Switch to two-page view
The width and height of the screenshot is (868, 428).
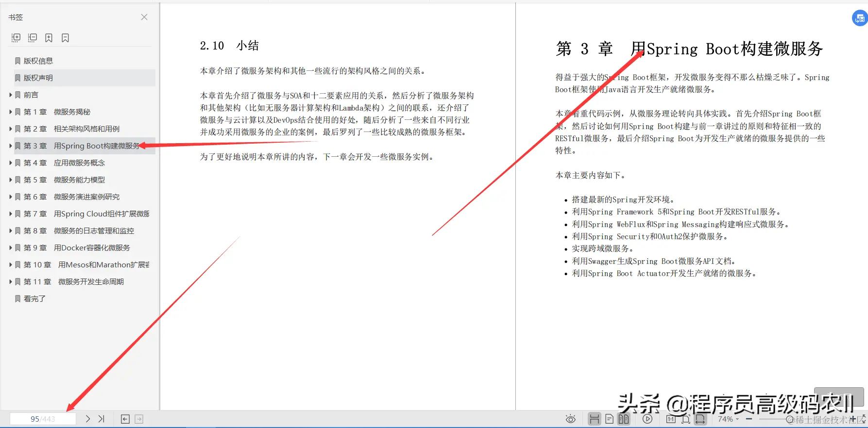tap(624, 419)
